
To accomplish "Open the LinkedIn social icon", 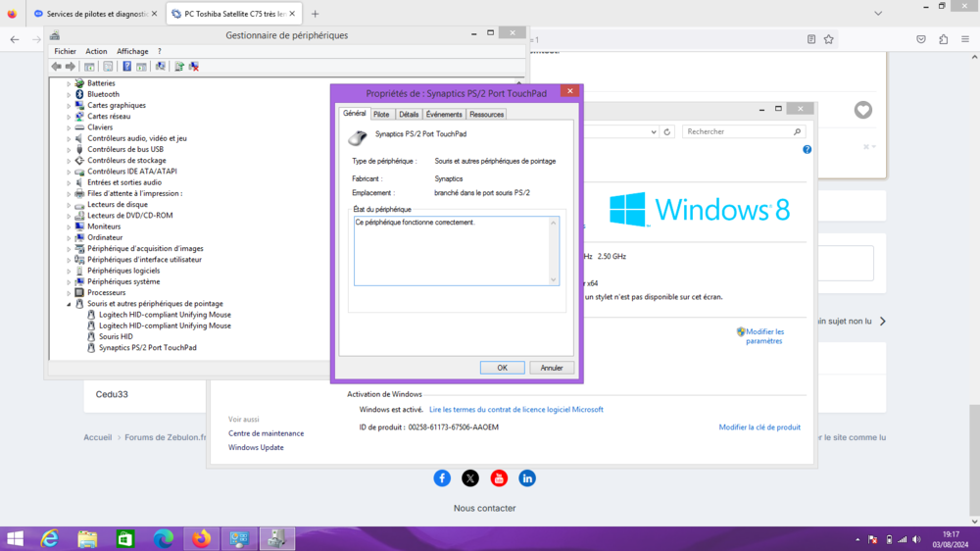I will 527,477.
